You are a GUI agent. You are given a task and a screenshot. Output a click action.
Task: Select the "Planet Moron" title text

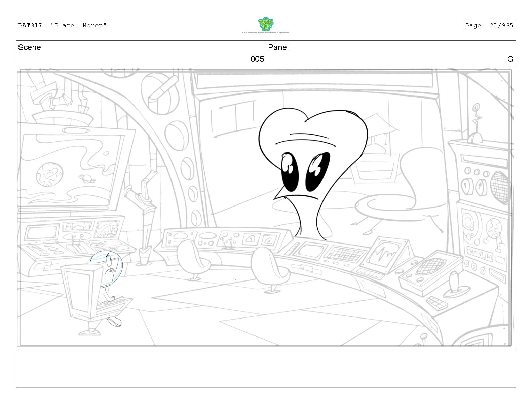coord(79,25)
